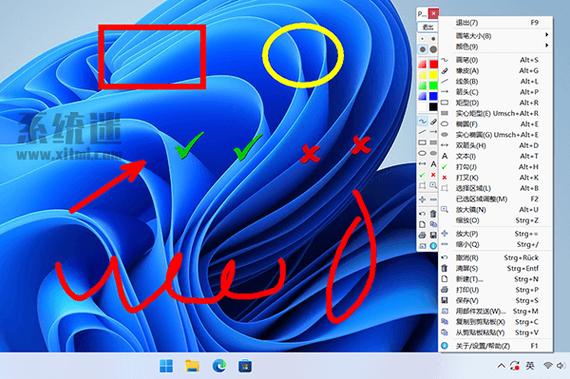Choose the hollow rectangle tool in the toolbar palette
Screen dimensions: 570x379
[422, 142]
